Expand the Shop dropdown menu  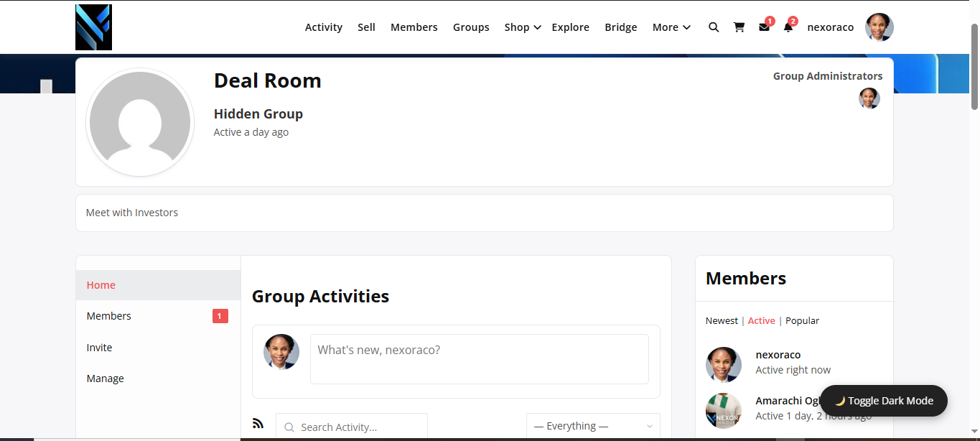pos(523,27)
